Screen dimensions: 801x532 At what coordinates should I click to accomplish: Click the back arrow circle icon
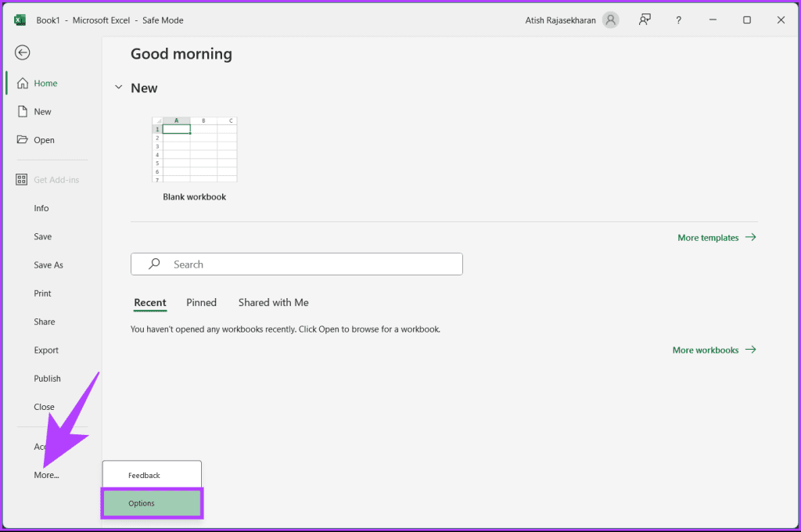[x=23, y=52]
